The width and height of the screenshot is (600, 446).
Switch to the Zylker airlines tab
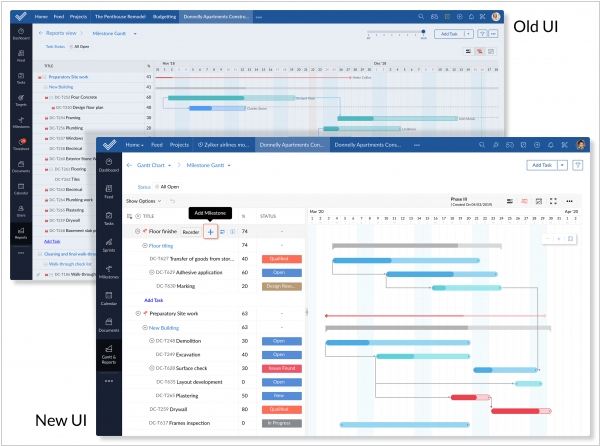(225, 144)
